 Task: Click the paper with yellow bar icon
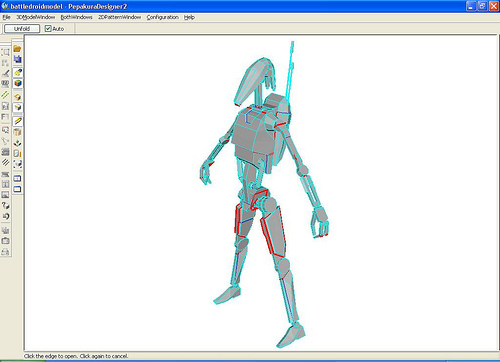pos(18,153)
